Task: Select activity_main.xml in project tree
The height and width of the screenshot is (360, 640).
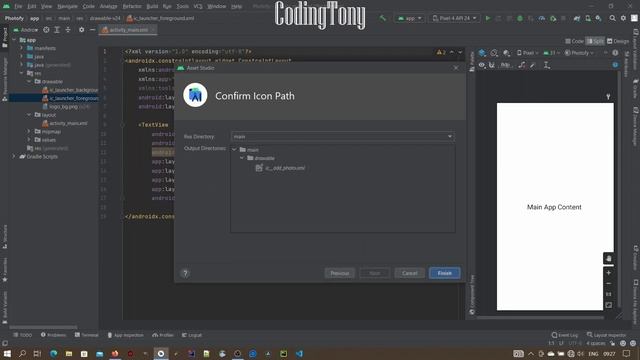Action: click(65, 123)
